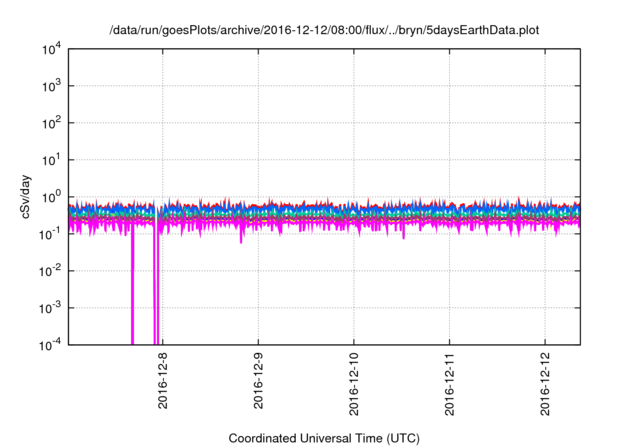Click the 10^2 y-axis tick label
The image size is (640, 448).
click(x=52, y=123)
